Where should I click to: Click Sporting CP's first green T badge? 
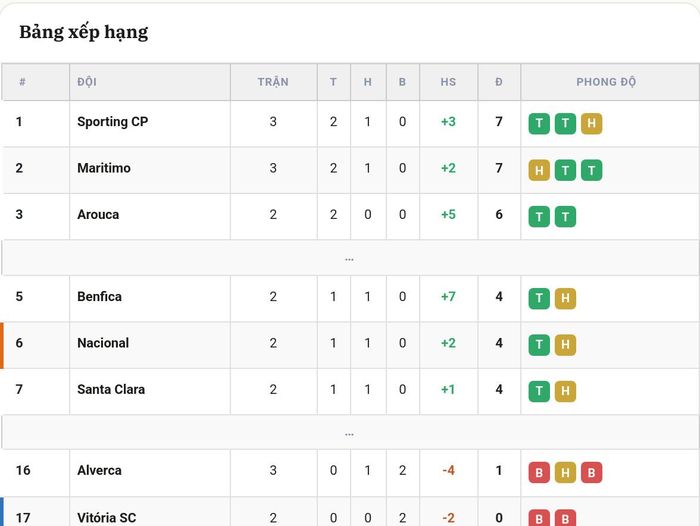pos(539,124)
